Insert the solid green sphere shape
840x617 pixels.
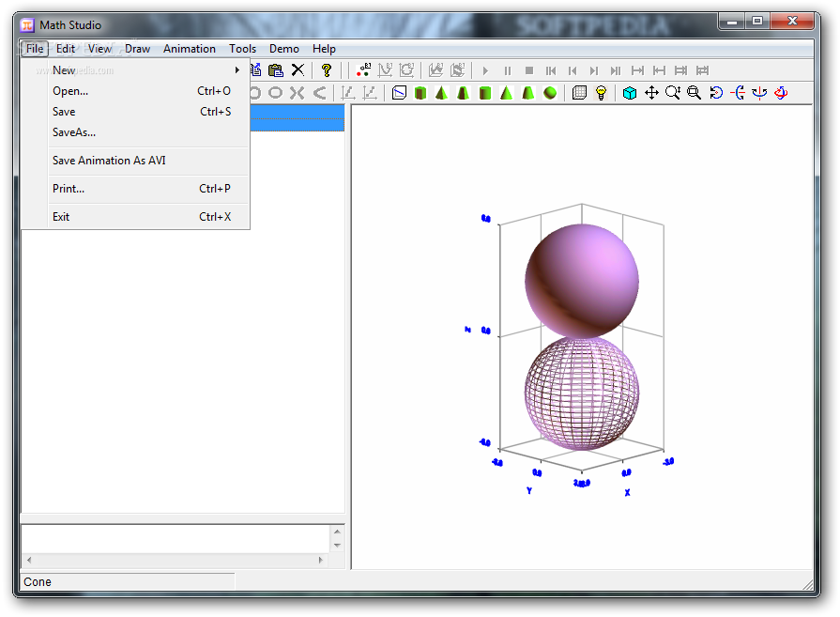(550, 93)
